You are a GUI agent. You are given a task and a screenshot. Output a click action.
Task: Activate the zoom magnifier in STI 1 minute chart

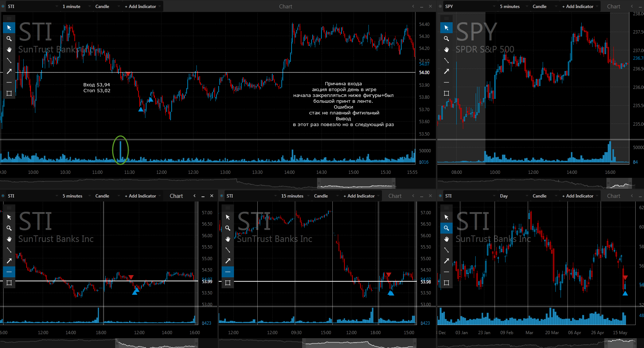(x=9, y=39)
